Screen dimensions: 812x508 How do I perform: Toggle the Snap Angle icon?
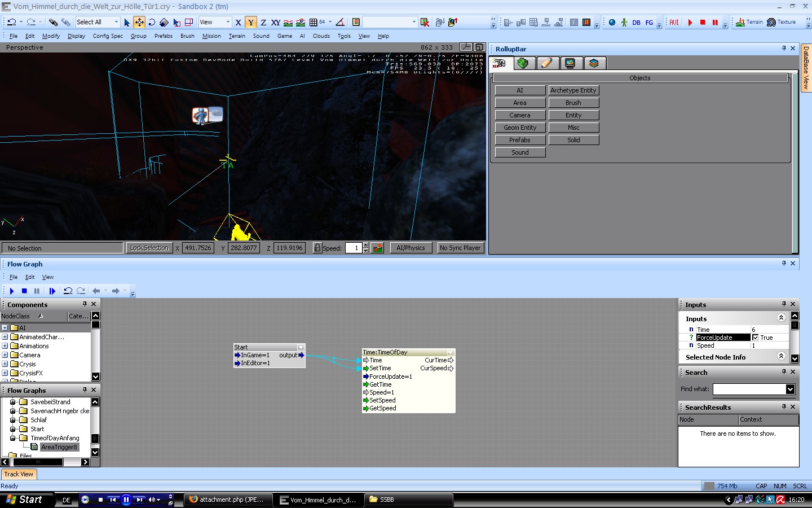point(340,22)
